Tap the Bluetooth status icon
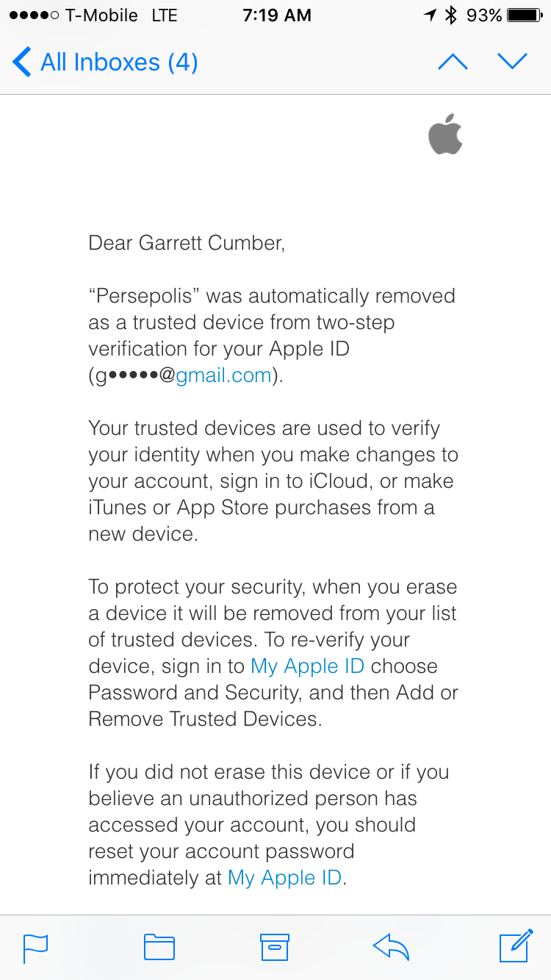551x980 pixels. [x=452, y=15]
